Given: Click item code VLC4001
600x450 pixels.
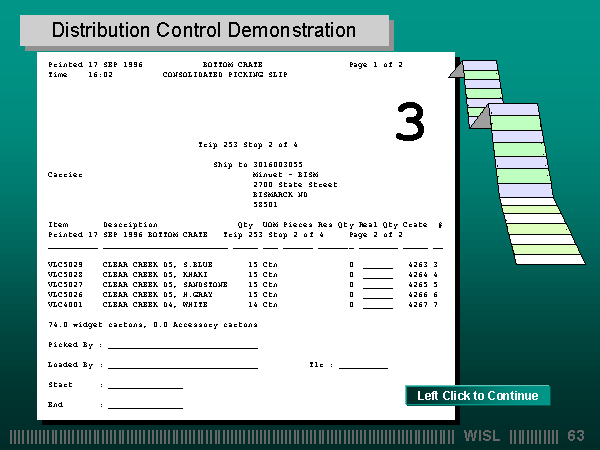Looking at the screenshot, I should (65, 304).
